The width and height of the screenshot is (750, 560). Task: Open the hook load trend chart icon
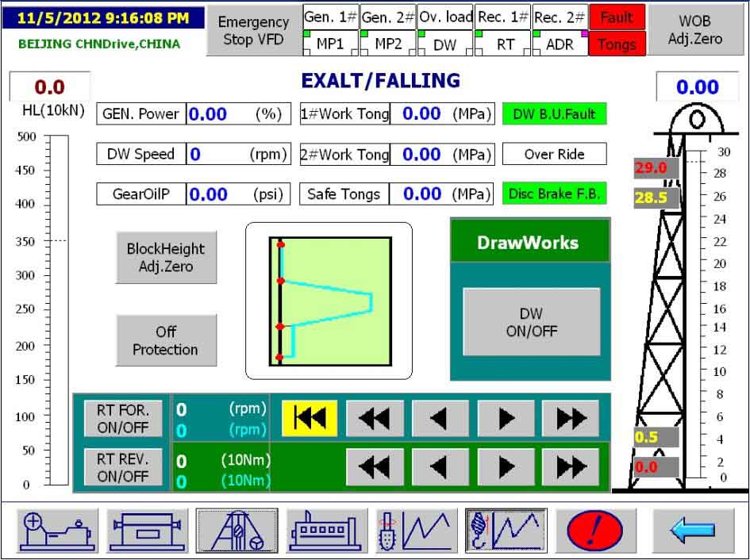coord(505,530)
